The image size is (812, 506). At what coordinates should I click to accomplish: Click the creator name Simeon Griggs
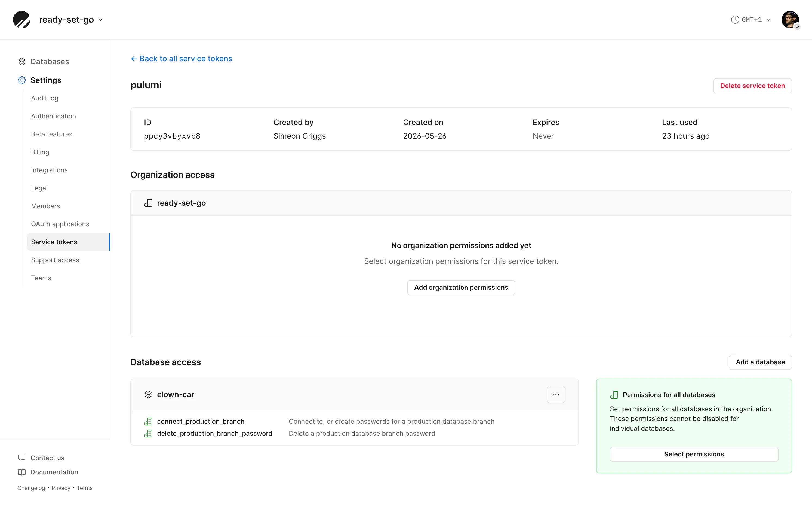pyautogui.click(x=300, y=136)
